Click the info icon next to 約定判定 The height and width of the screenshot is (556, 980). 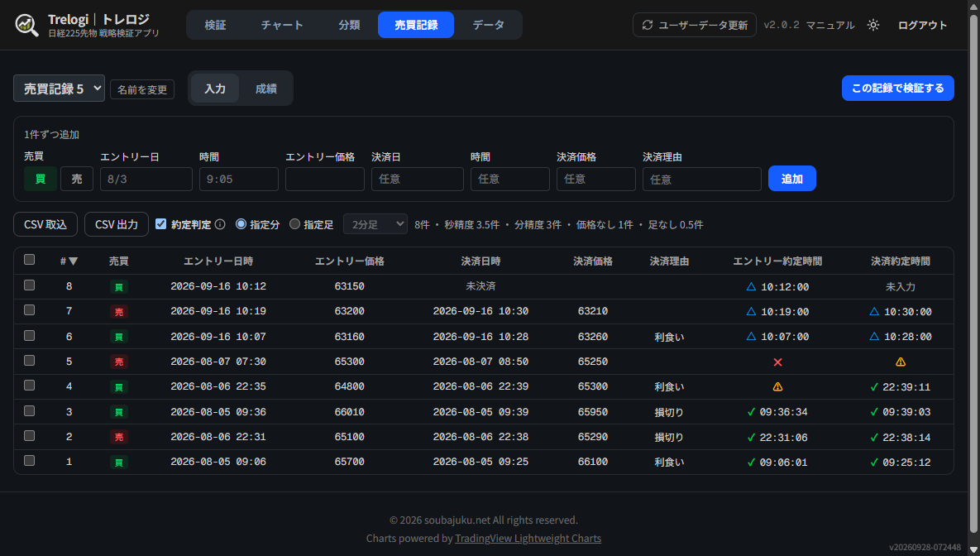click(220, 224)
